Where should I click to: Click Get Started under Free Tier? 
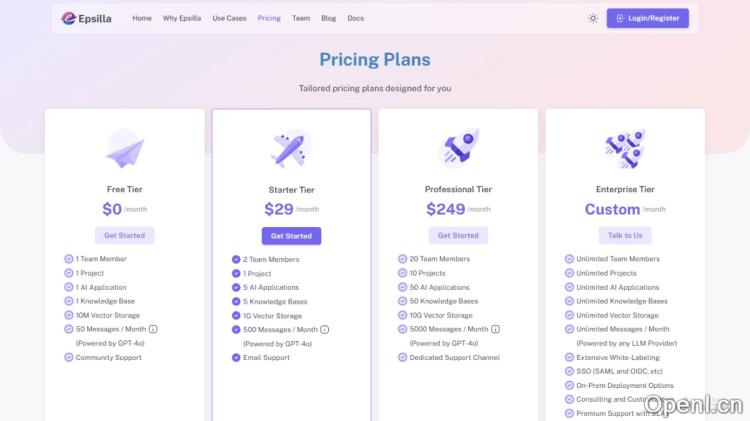[x=125, y=236]
